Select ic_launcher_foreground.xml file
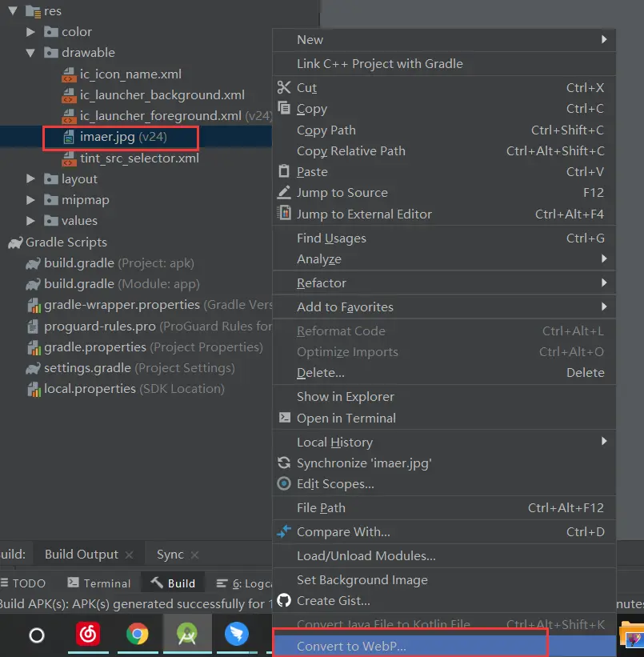 [161, 116]
